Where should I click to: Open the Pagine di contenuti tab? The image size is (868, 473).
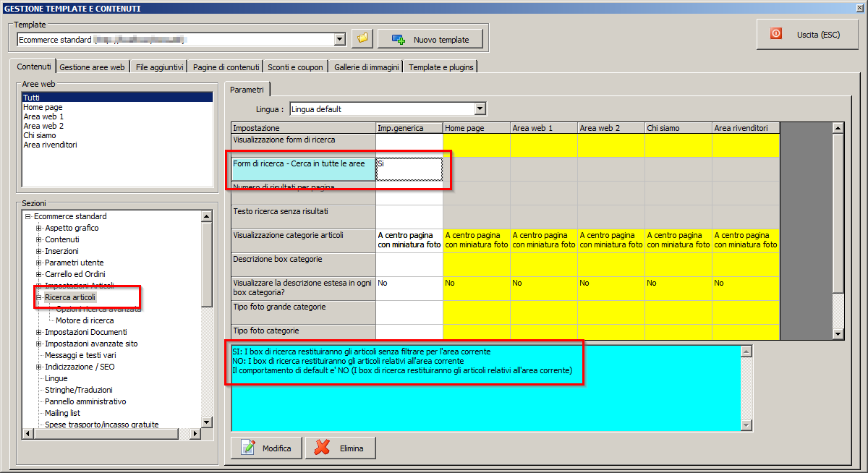pyautogui.click(x=226, y=67)
